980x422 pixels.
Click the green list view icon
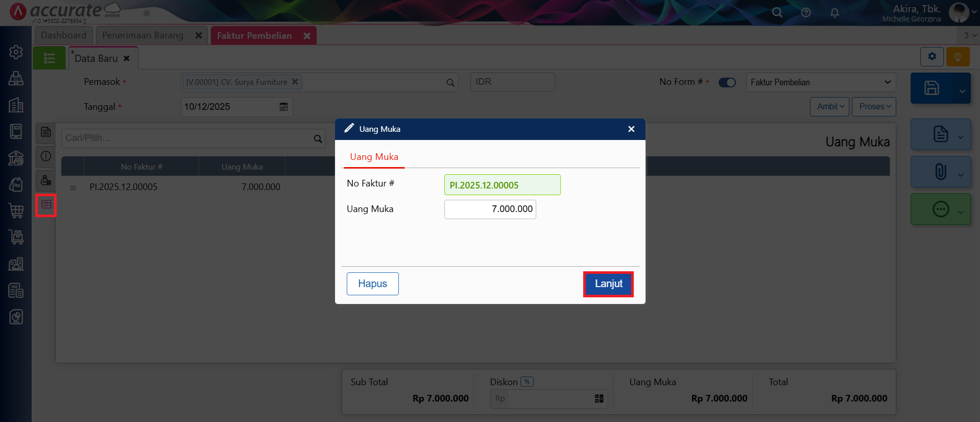coord(50,58)
